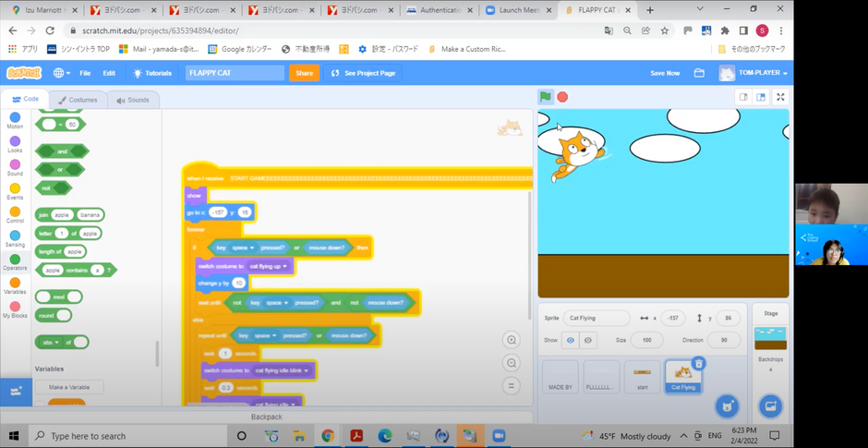Image resolution: width=868 pixels, height=448 pixels.
Task: Click the sprite Direction field
Action: 724,340
